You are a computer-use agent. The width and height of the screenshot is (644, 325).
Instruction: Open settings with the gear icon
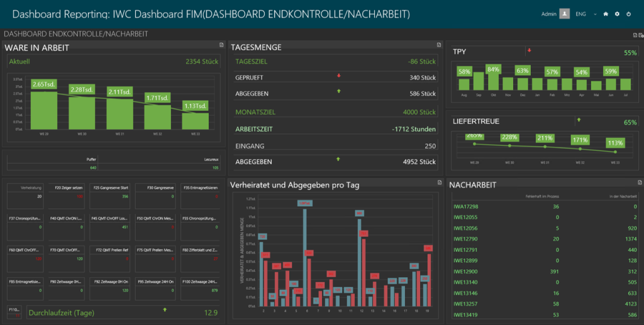pyautogui.click(x=617, y=14)
